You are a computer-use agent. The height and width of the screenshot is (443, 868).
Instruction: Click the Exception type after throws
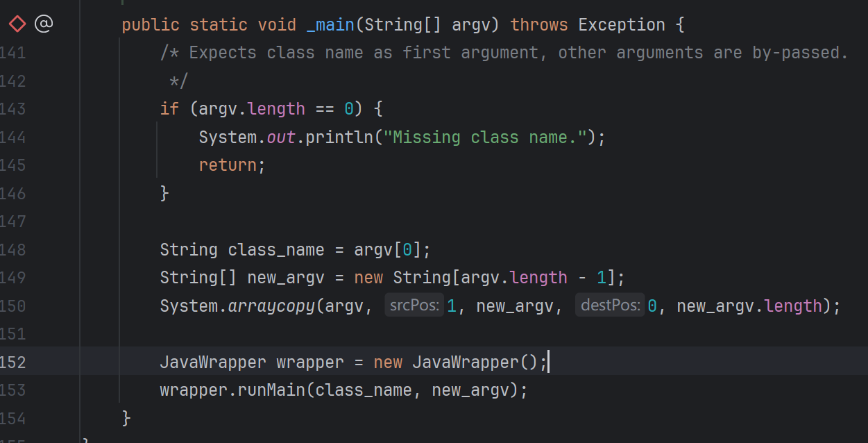(621, 25)
